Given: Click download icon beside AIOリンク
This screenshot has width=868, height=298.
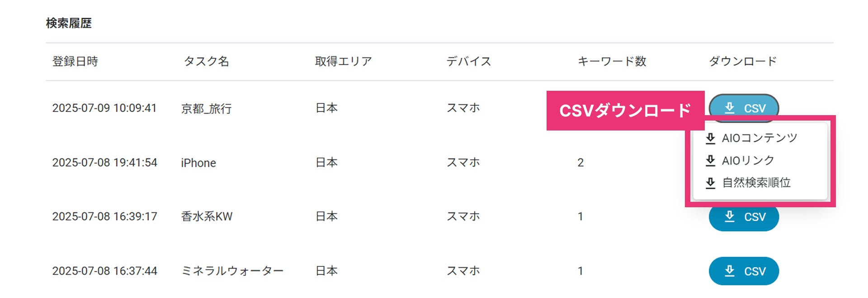Looking at the screenshot, I should (x=710, y=161).
